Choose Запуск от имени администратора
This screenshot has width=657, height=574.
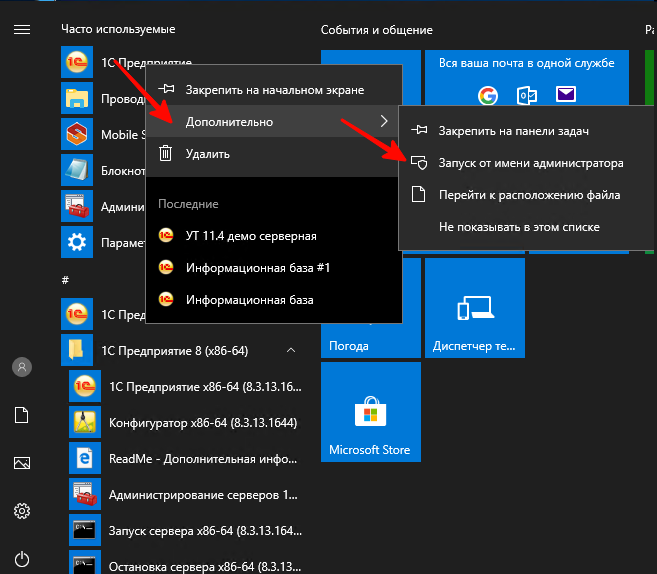[527, 163]
